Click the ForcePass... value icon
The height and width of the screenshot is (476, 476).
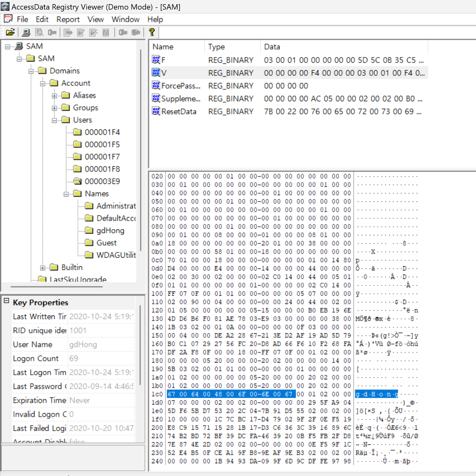pyautogui.click(x=156, y=85)
